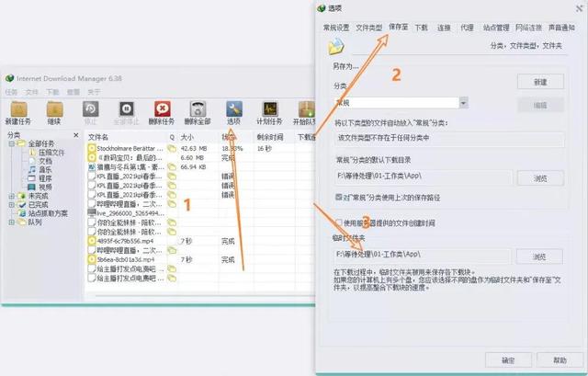This screenshot has width=588, height=376.
Task: Click the 开始队列 (start queue) toolbar icon
Action: [306, 109]
